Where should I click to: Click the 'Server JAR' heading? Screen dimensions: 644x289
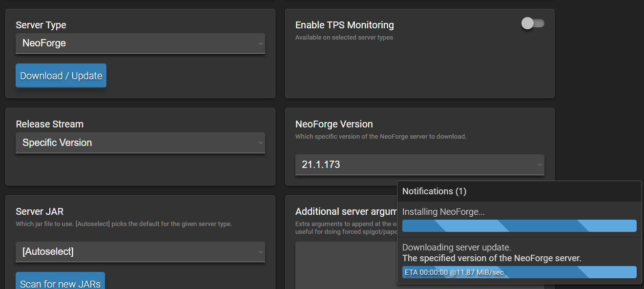(40, 211)
